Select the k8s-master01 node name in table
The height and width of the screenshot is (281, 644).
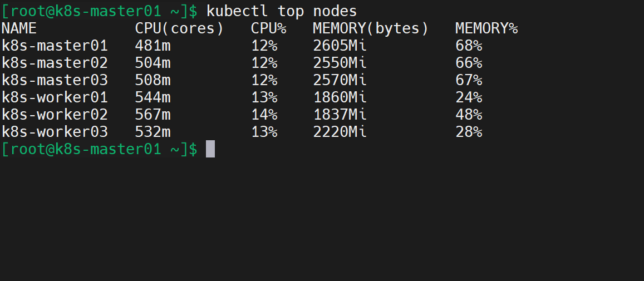(x=55, y=46)
